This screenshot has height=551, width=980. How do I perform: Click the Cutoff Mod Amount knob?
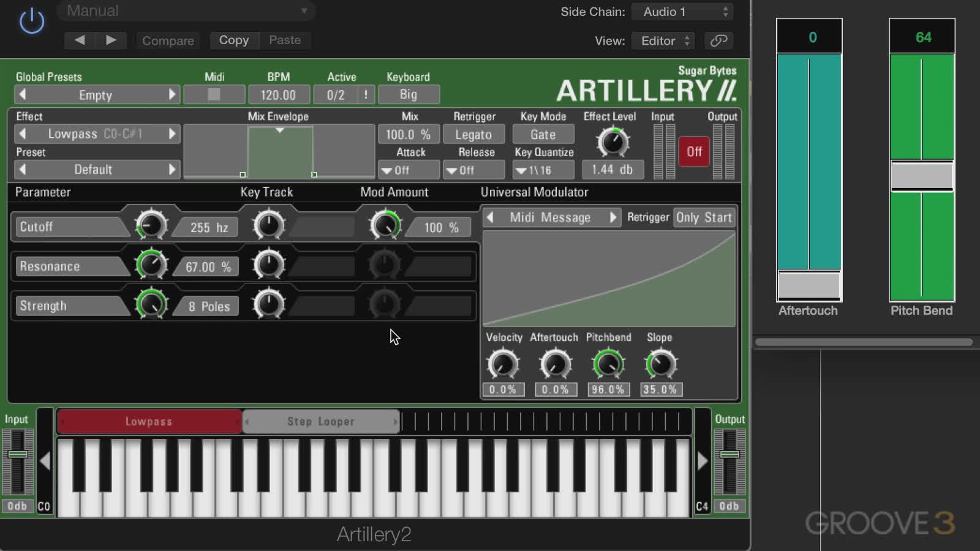(385, 225)
